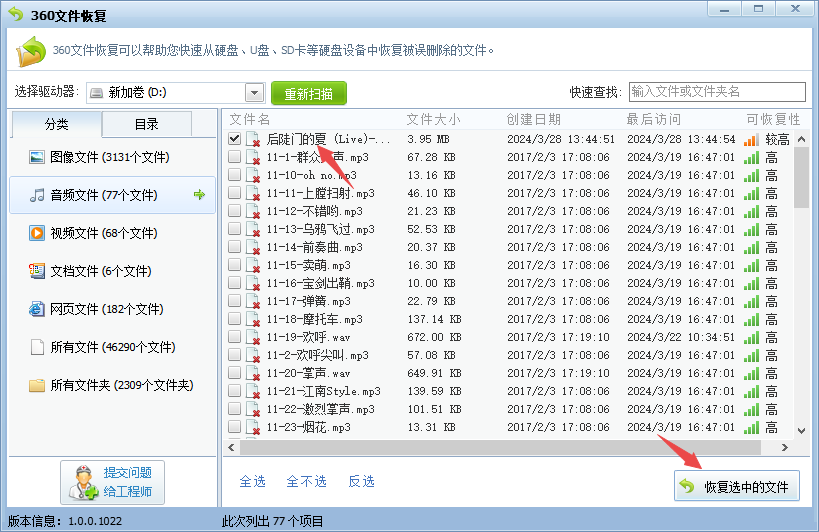Click the video files play icon
Viewport: 819px width, 532px height.
click(37, 233)
